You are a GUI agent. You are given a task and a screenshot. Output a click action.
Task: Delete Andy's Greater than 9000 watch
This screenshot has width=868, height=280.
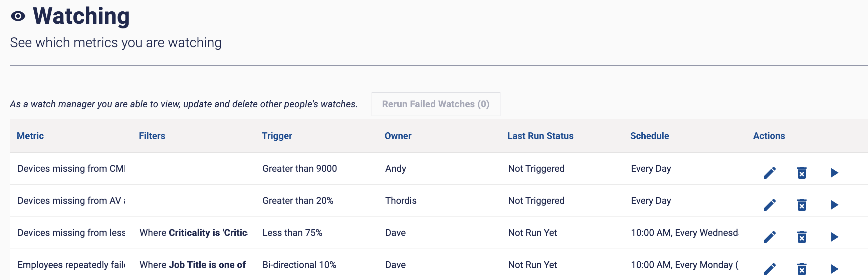802,173
